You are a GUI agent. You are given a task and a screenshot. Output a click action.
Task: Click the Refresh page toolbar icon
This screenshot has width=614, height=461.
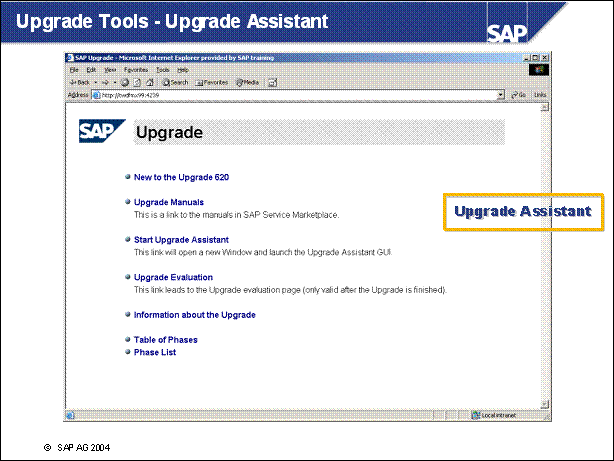(x=136, y=82)
